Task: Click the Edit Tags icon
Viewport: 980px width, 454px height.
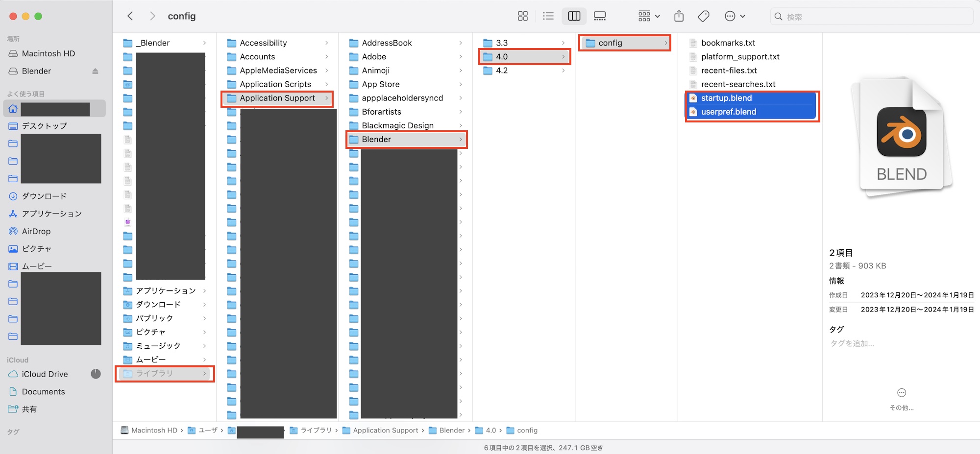Action: click(x=704, y=16)
